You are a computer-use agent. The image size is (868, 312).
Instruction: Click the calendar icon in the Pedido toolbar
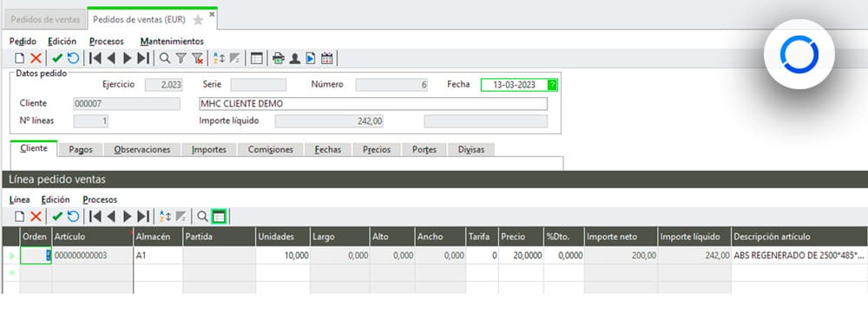pyautogui.click(x=326, y=58)
